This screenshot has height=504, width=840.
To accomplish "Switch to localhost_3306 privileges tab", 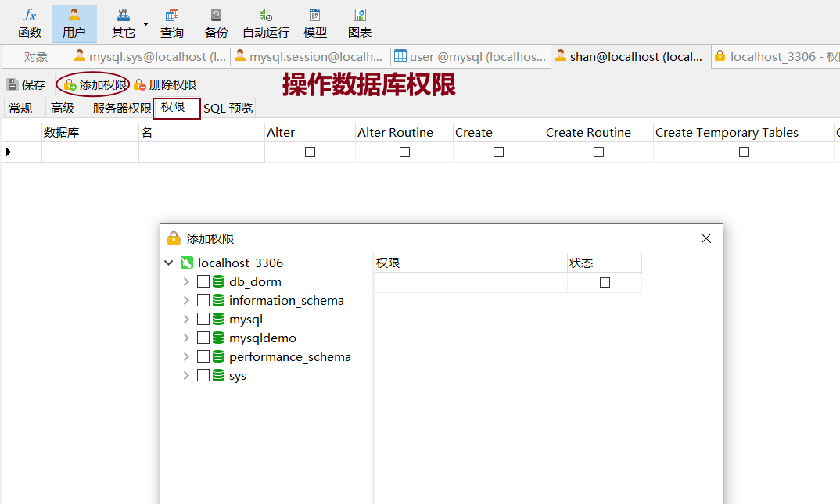I will pos(776,57).
